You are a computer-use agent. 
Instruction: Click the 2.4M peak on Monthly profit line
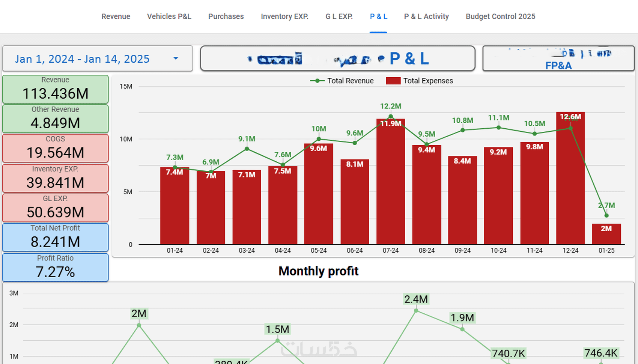click(416, 311)
